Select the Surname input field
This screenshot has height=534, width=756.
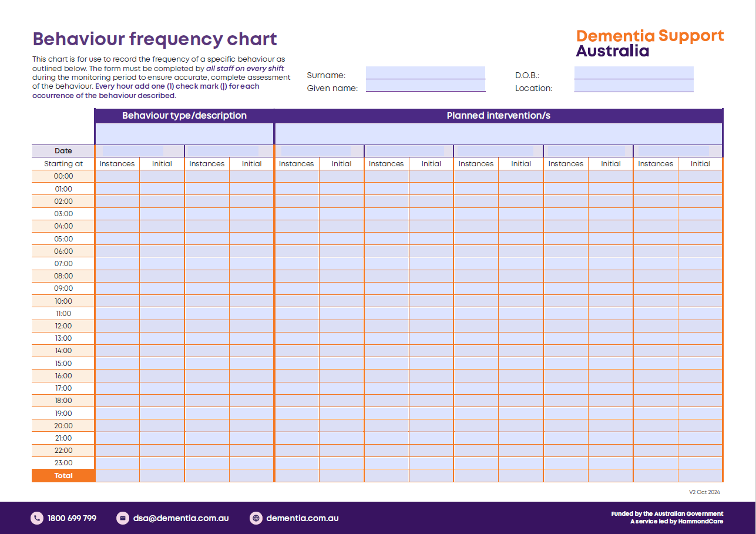[x=426, y=75]
